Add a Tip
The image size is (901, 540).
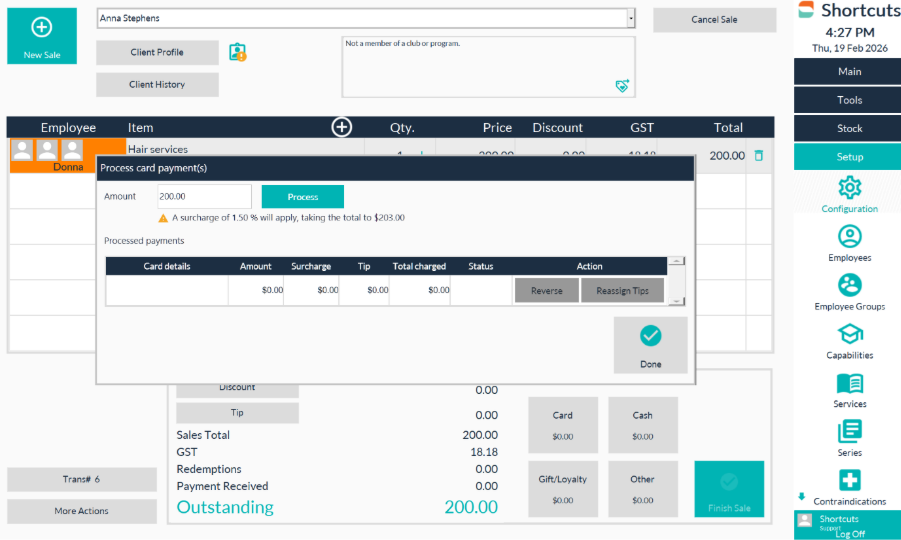(237, 412)
